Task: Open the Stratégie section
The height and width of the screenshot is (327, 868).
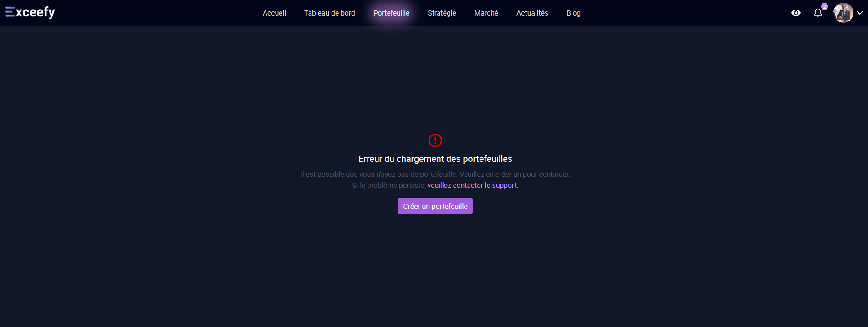Action: coord(442,13)
